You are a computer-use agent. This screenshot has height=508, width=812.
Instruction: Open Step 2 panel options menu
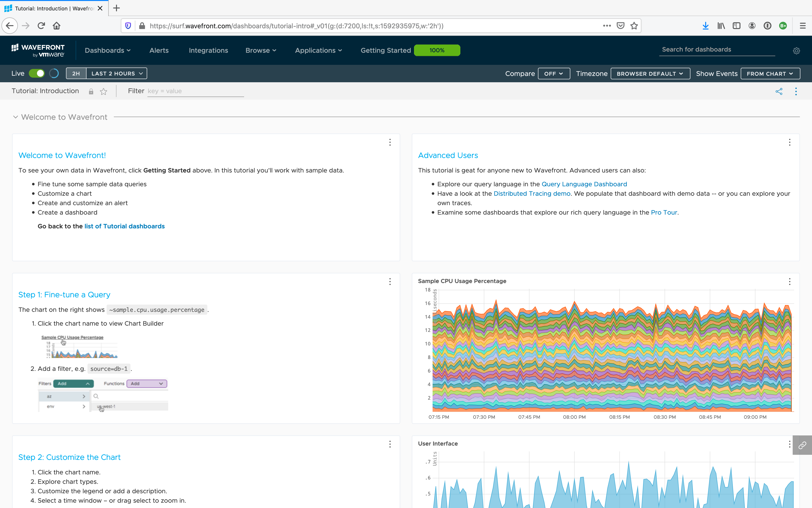tap(390, 444)
